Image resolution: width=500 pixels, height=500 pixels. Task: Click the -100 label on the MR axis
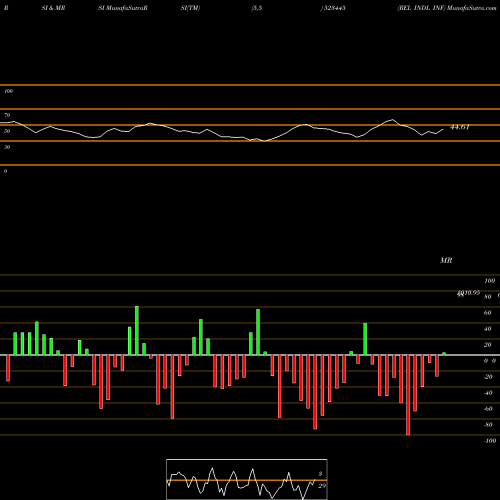pos(490,441)
